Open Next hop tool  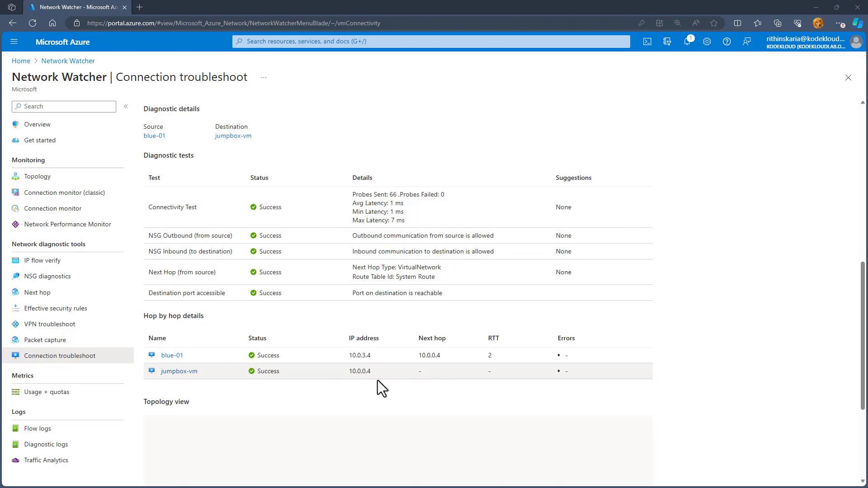coord(37,292)
